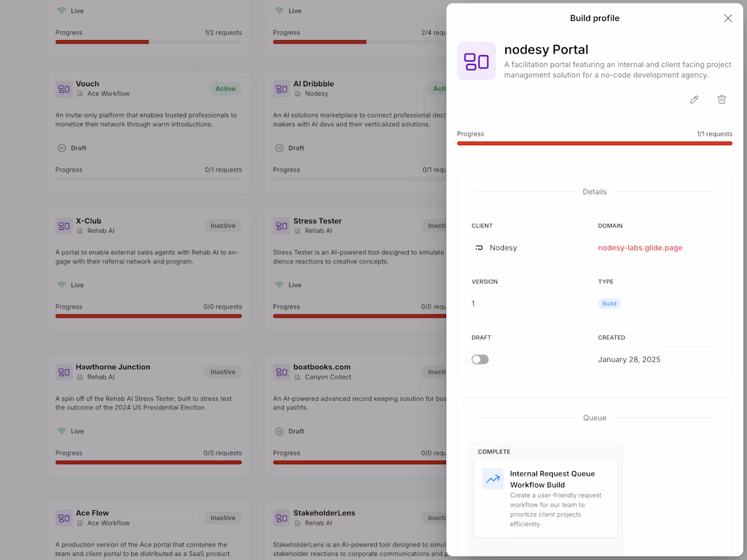Click the Ace Workflow building icon under Vouch

80,94
